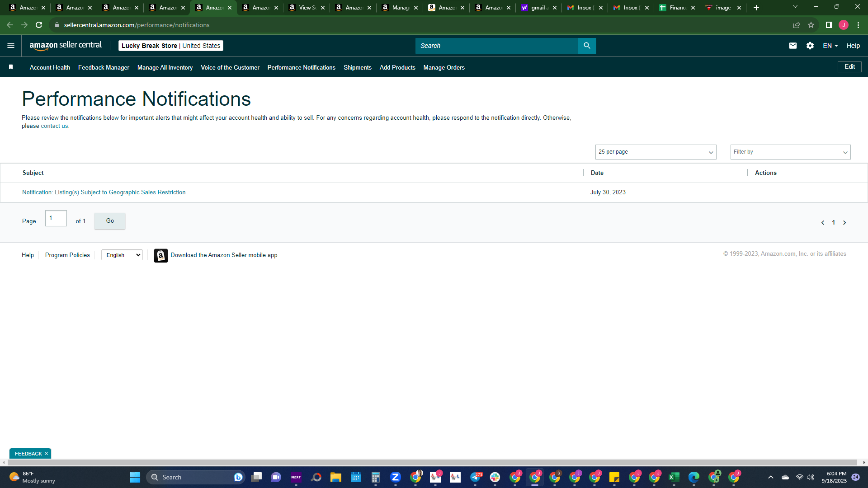Open Telegram from the taskbar
This screenshot has width=868, height=488.
476,477
